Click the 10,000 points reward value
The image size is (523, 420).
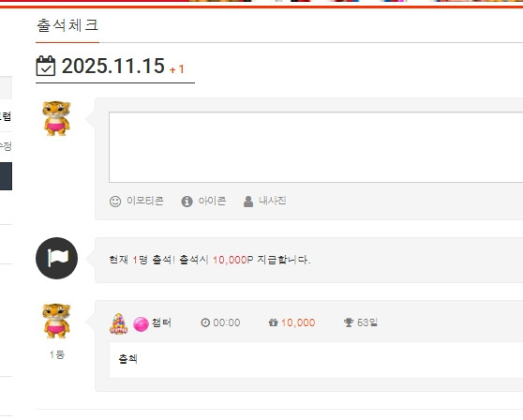pyautogui.click(x=298, y=322)
